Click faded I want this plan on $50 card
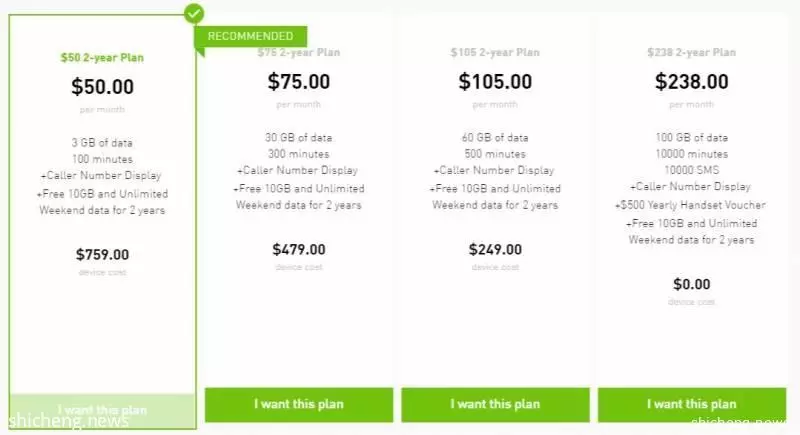Screen dimensions: 800x435 click(x=103, y=410)
